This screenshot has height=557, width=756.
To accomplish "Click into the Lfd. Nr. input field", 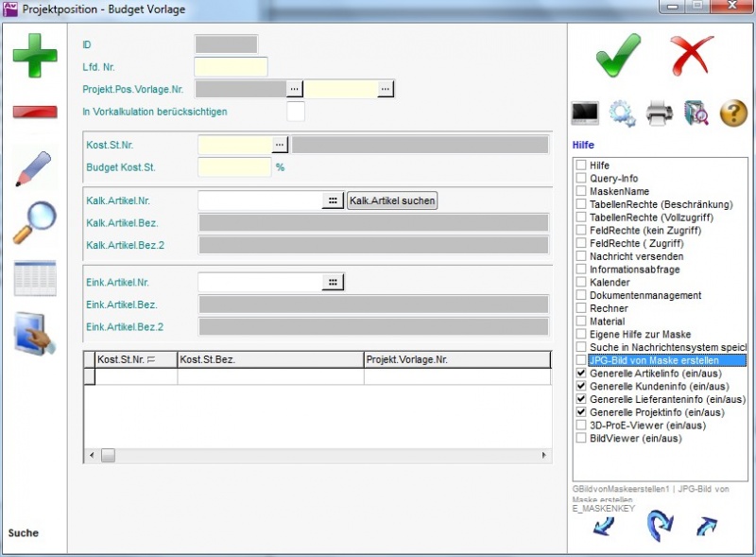I will click(x=231, y=67).
